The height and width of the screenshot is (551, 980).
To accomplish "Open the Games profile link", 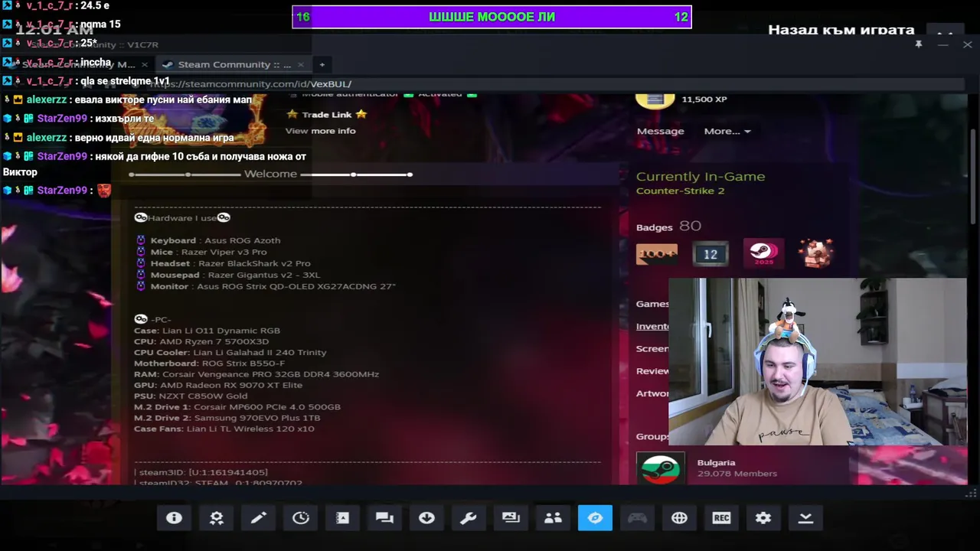I will tap(652, 304).
